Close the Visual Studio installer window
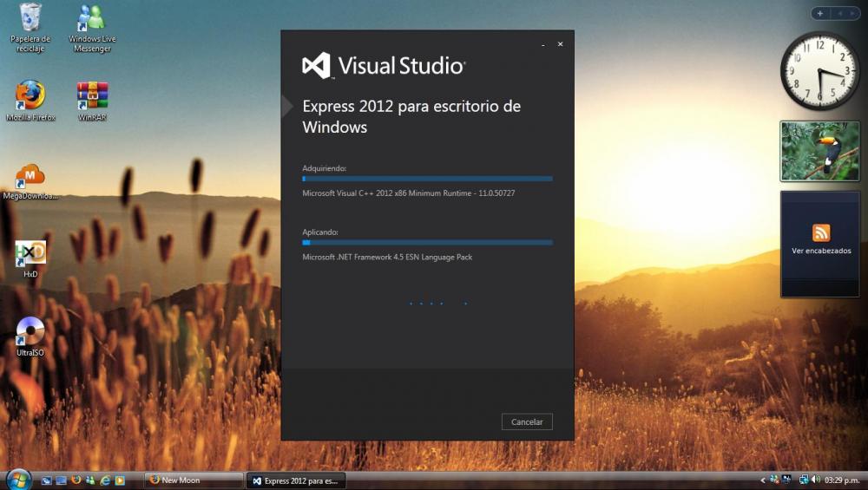This screenshot has height=490, width=868. 560,44
